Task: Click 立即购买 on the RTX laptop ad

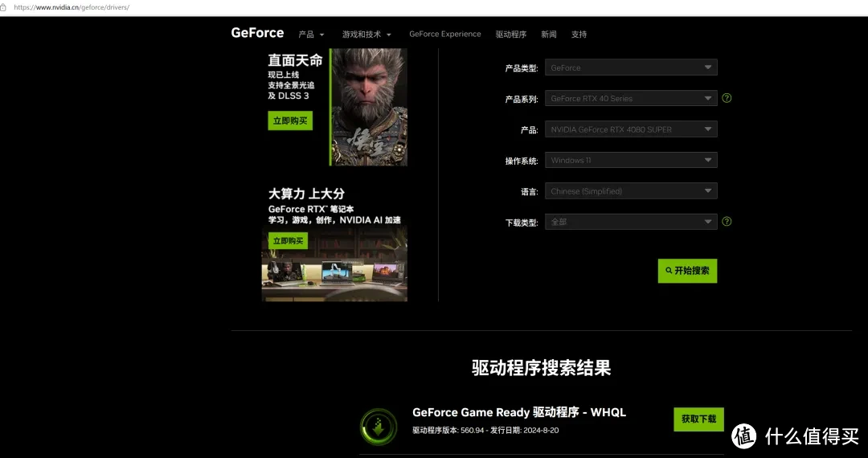Action: (x=288, y=240)
